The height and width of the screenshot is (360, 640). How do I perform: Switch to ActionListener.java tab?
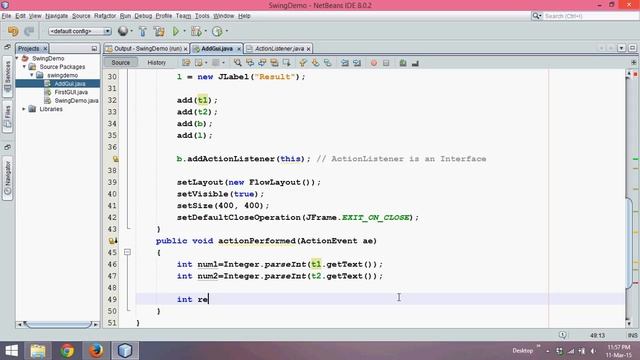click(x=280, y=49)
